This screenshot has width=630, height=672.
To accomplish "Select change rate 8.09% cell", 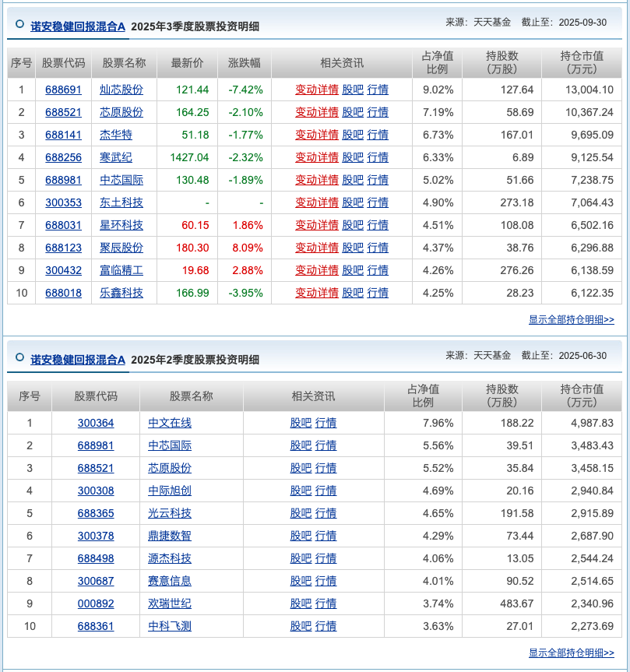I will pos(245,248).
